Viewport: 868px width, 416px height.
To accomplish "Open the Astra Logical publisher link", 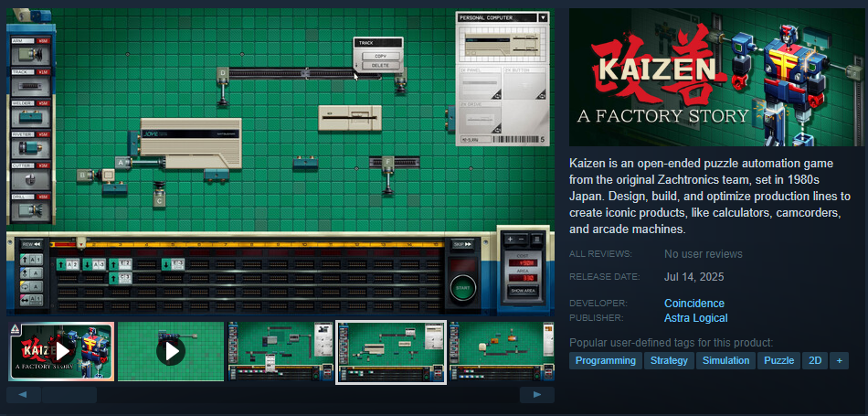I will (x=696, y=318).
